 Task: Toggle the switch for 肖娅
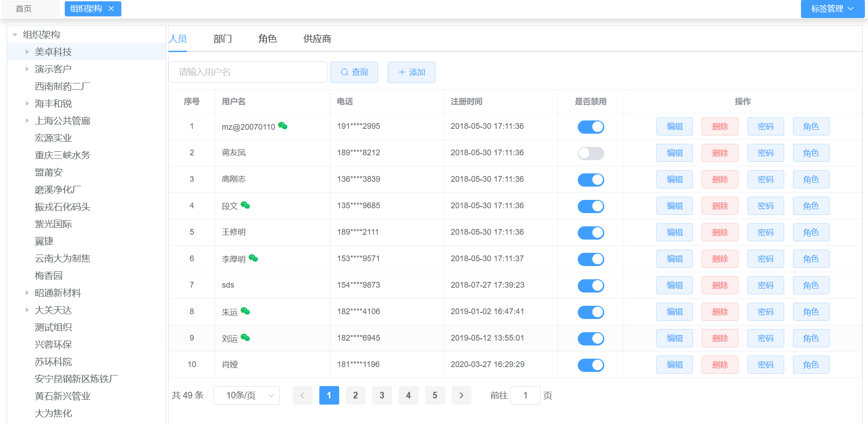tap(591, 365)
